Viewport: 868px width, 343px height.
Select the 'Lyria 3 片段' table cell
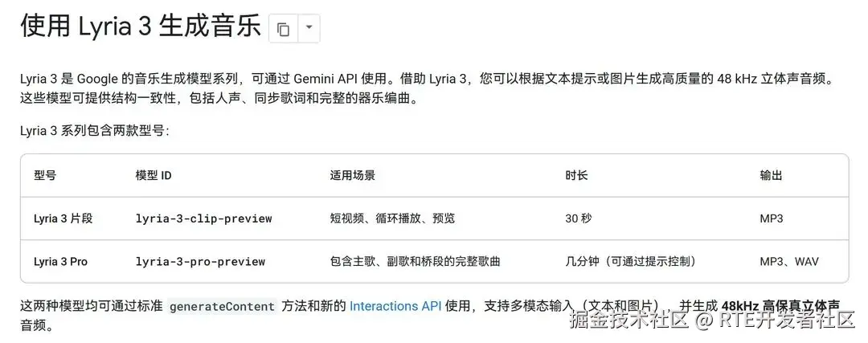pyautogui.click(x=63, y=218)
